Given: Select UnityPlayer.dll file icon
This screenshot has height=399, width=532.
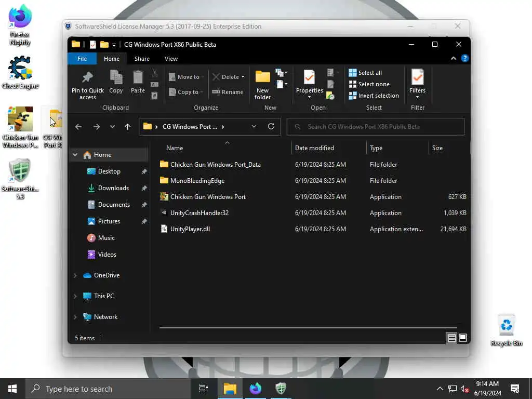Looking at the screenshot, I should (164, 229).
